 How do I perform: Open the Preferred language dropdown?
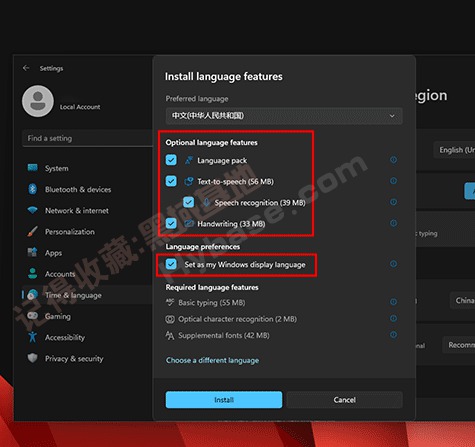coord(284,116)
